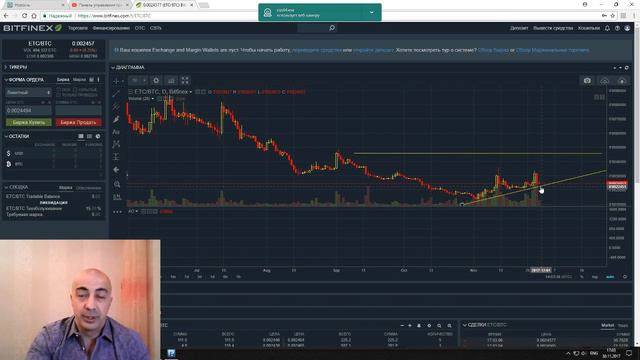Open the Торговля menu

click(x=78, y=28)
